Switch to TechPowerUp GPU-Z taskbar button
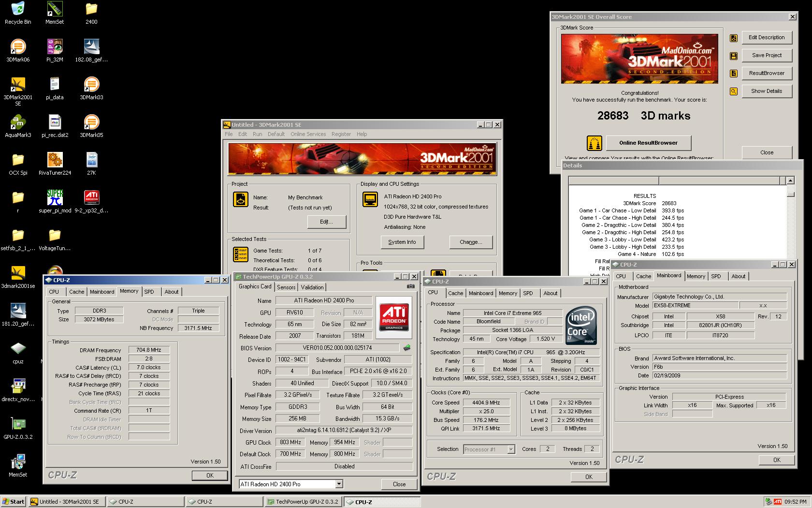 pos(304,502)
